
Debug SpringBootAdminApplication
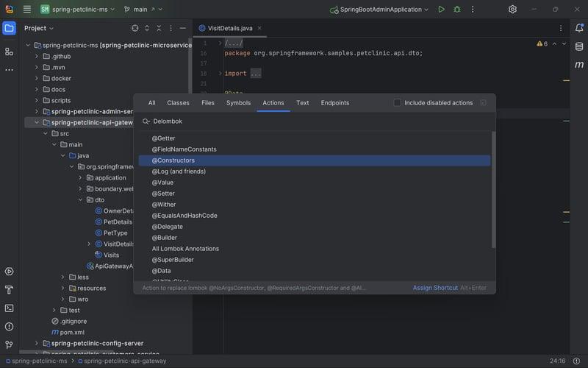(x=456, y=10)
